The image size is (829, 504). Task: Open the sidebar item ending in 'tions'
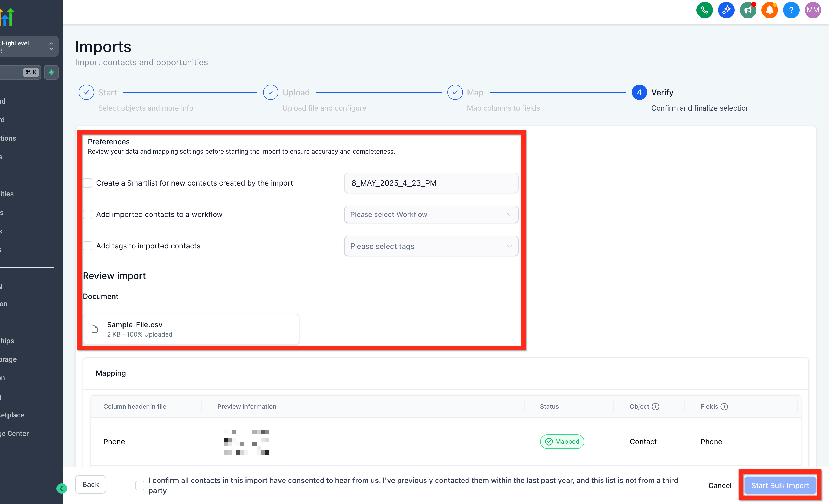point(8,138)
